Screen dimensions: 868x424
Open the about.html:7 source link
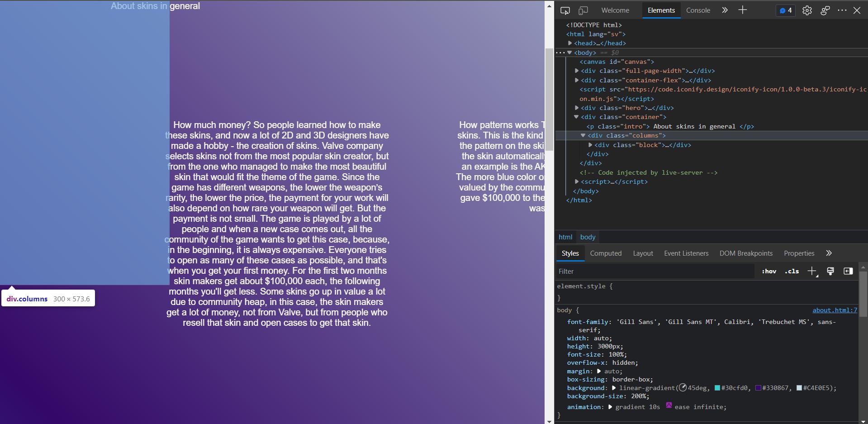835,310
